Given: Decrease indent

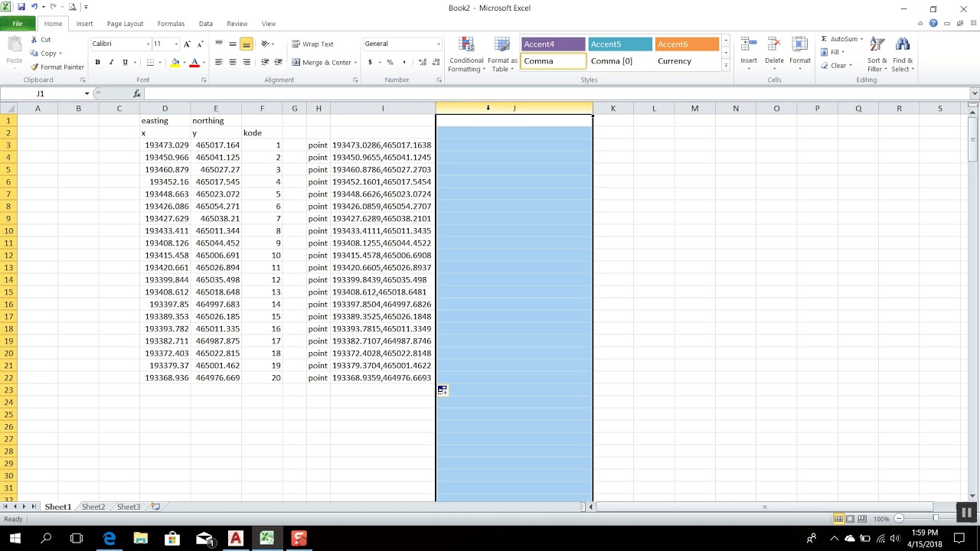Looking at the screenshot, I should click(x=265, y=62).
